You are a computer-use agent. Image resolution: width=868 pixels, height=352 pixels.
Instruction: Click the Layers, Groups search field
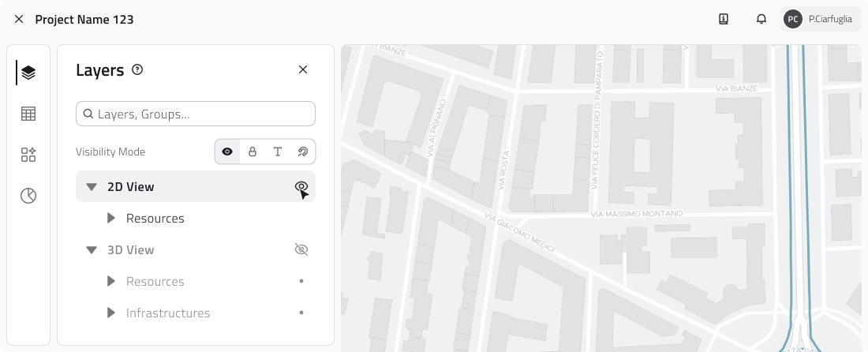click(x=196, y=114)
